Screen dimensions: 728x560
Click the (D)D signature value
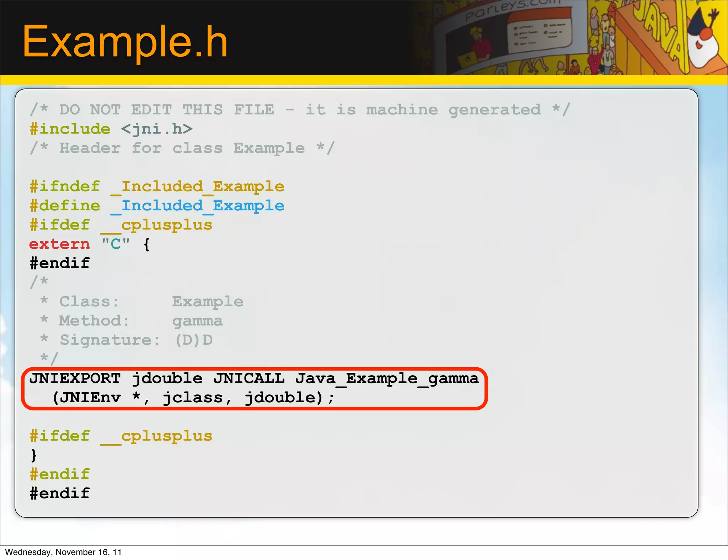coord(194,340)
